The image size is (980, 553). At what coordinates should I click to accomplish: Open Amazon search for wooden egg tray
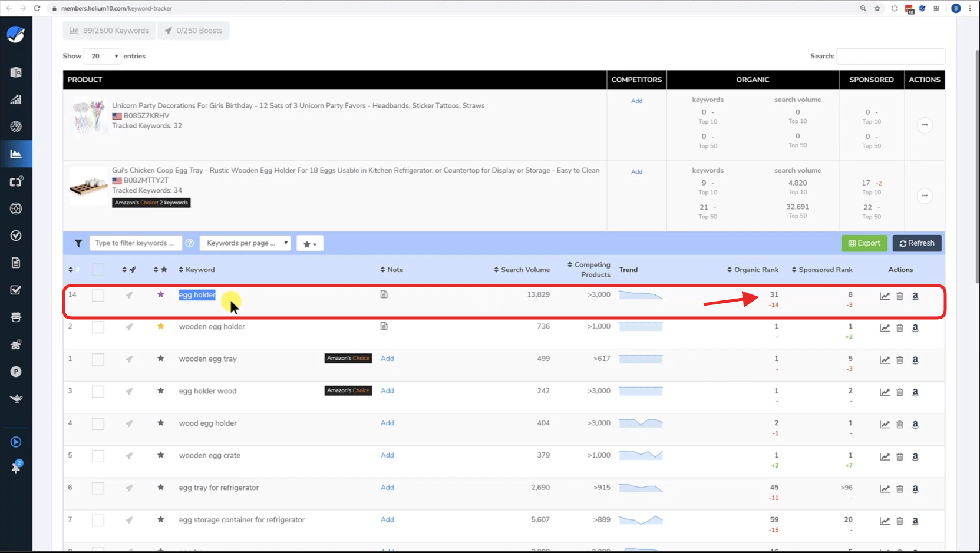[915, 360]
